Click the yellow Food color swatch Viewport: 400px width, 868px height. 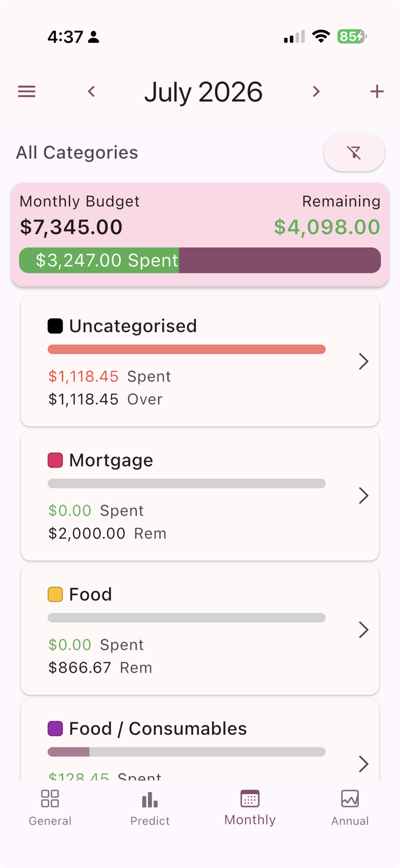(55, 594)
